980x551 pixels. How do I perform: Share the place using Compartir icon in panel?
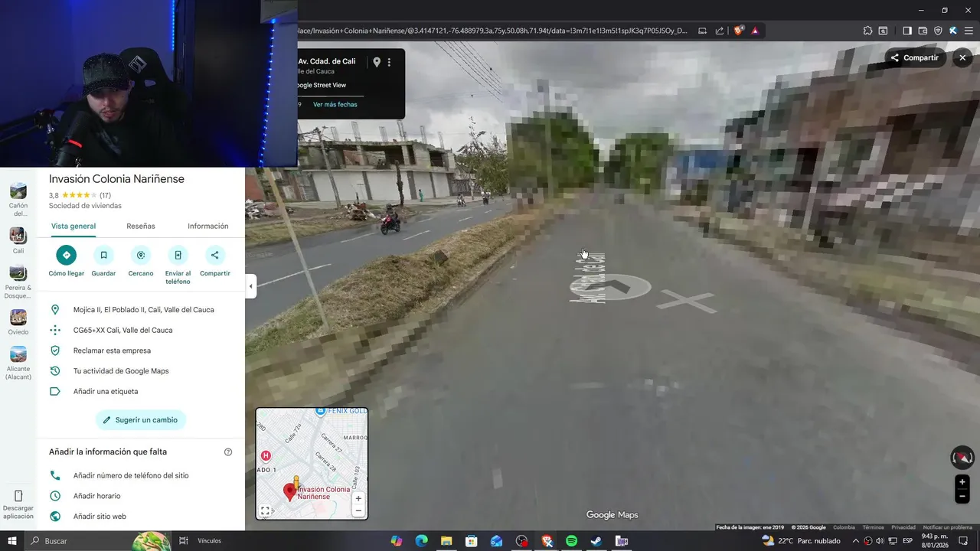pos(215,255)
